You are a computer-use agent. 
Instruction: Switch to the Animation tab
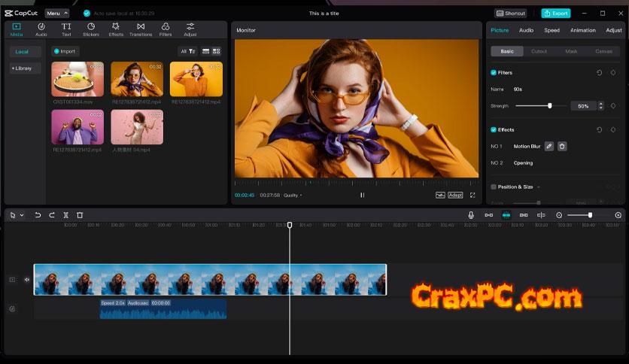point(582,30)
